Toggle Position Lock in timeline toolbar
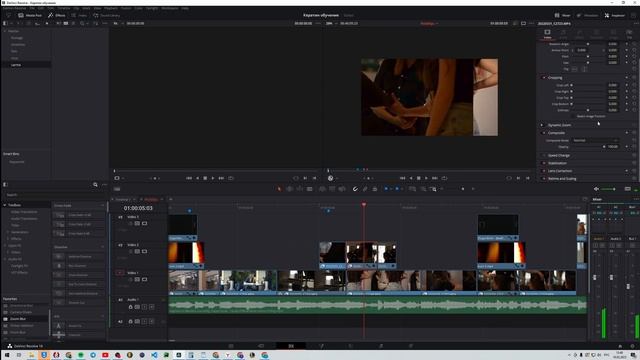This screenshot has height=360, width=640. pos(375,189)
